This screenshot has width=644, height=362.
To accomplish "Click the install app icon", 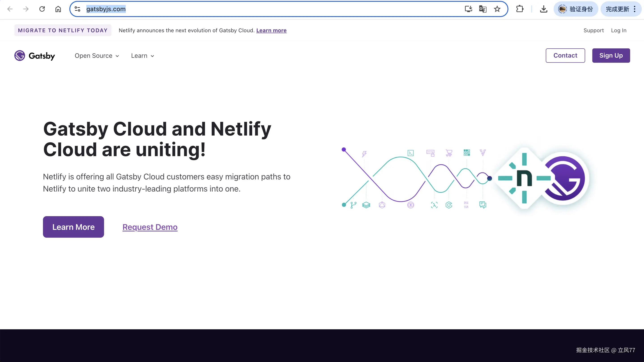I will point(468,9).
